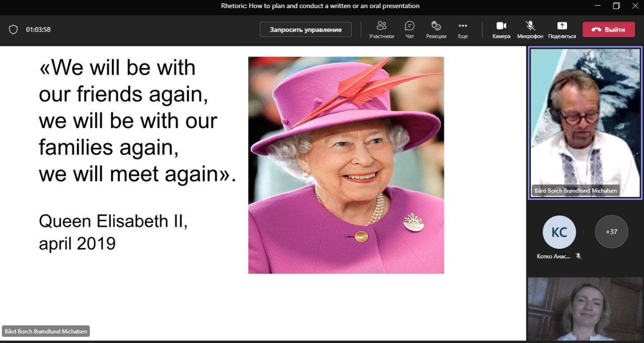Open the Участники participants panel
The image size is (644, 343).
click(381, 29)
